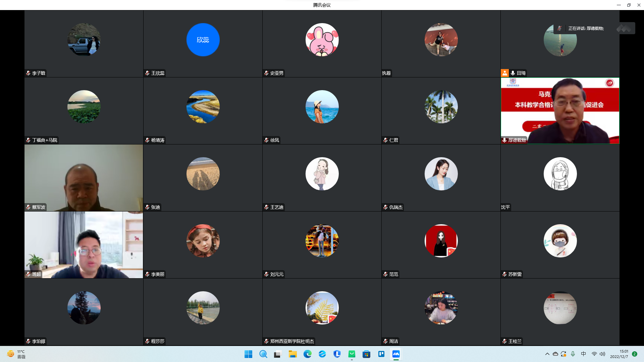Click name label 沈平

[x=505, y=207]
